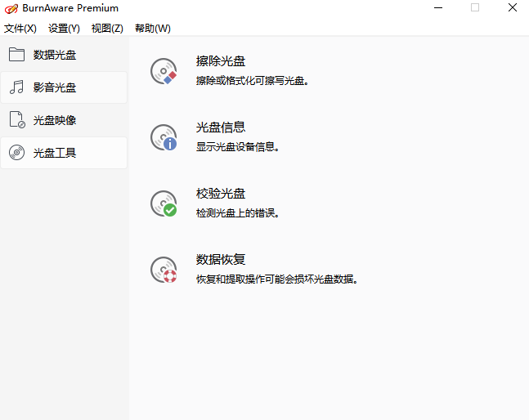
Task: Launch the 擦除光盘 tool title
Action: pyautogui.click(x=221, y=61)
